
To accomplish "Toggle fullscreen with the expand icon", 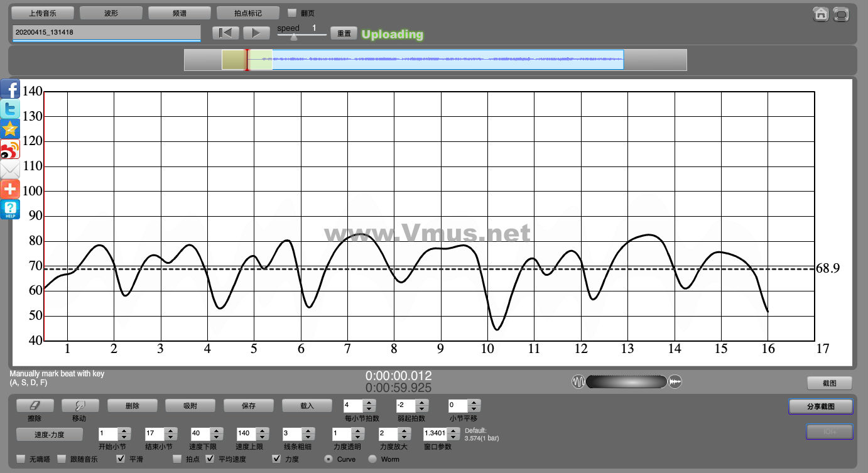I will point(841,14).
